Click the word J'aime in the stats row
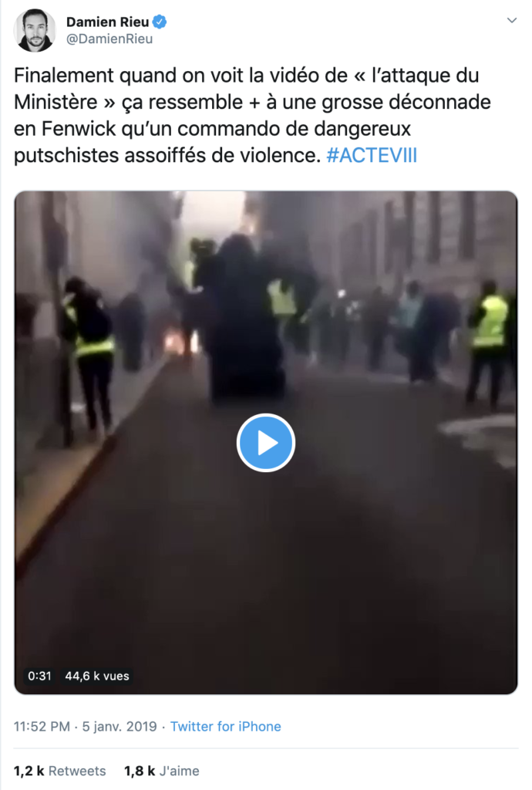Screen dimensions: 532x790 coord(179,771)
